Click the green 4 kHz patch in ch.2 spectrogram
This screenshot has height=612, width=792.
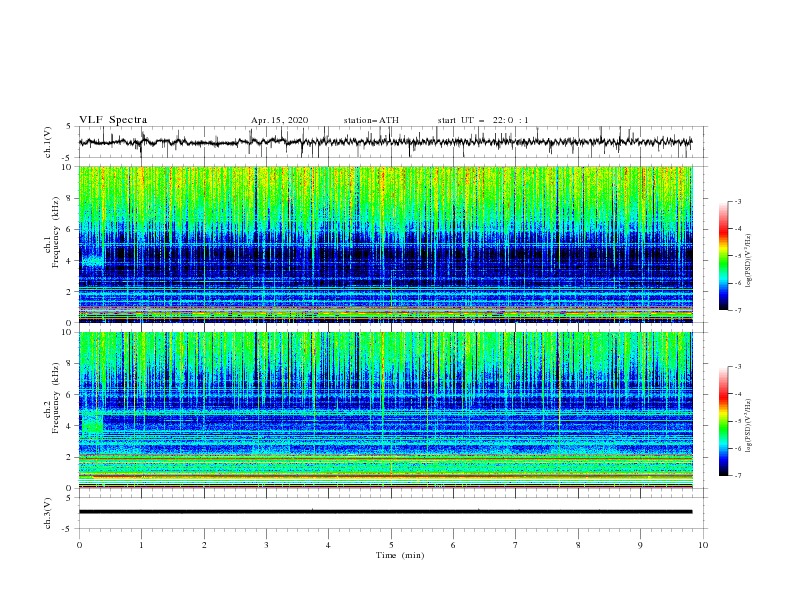[92, 423]
